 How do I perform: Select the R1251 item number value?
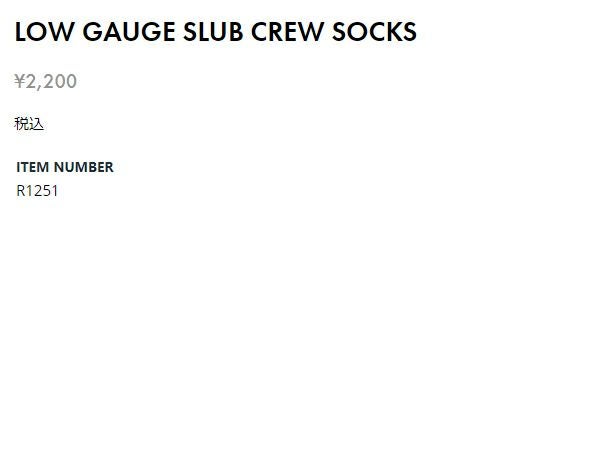click(38, 190)
